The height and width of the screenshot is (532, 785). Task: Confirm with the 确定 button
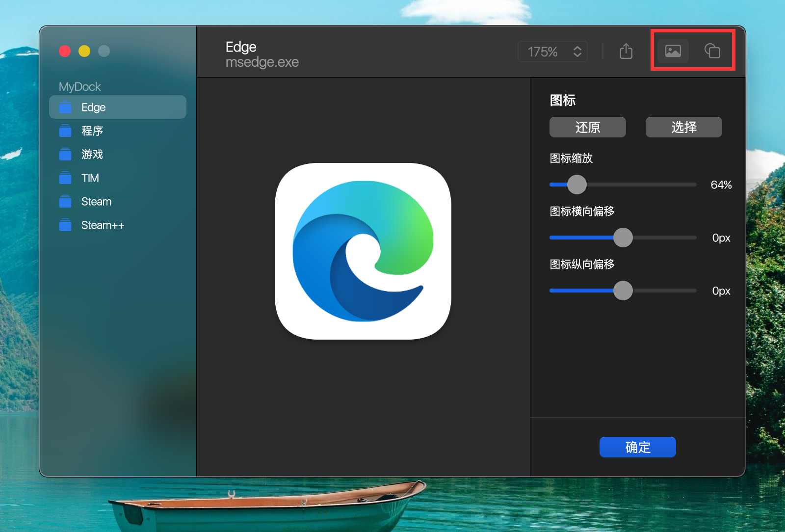[638, 447]
